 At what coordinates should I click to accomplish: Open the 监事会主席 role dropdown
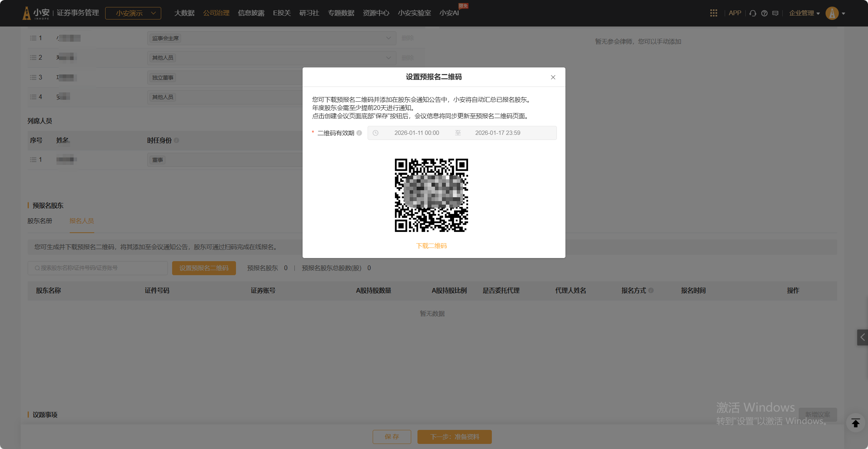[271, 38]
